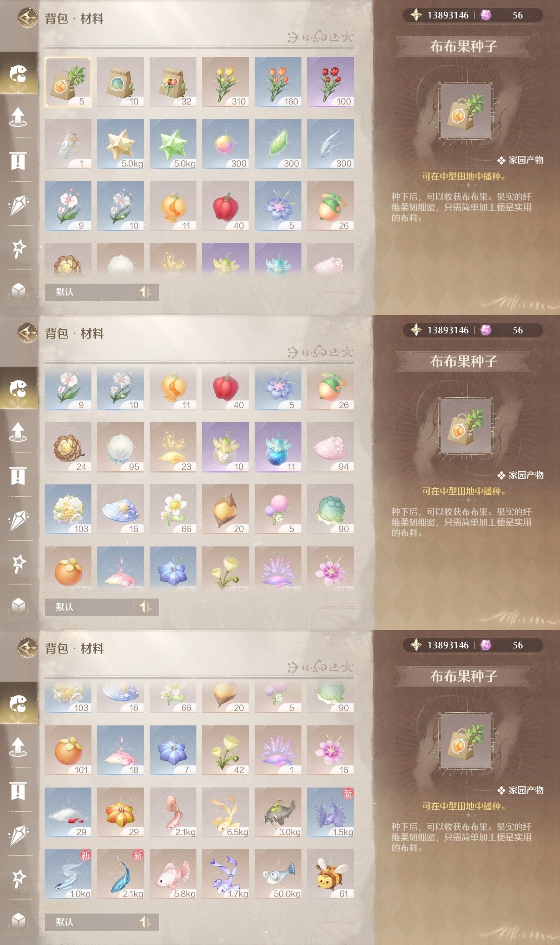The image size is (560, 945).
Task: Switch to the cube tab in top sidebar
Action: pos(18,290)
